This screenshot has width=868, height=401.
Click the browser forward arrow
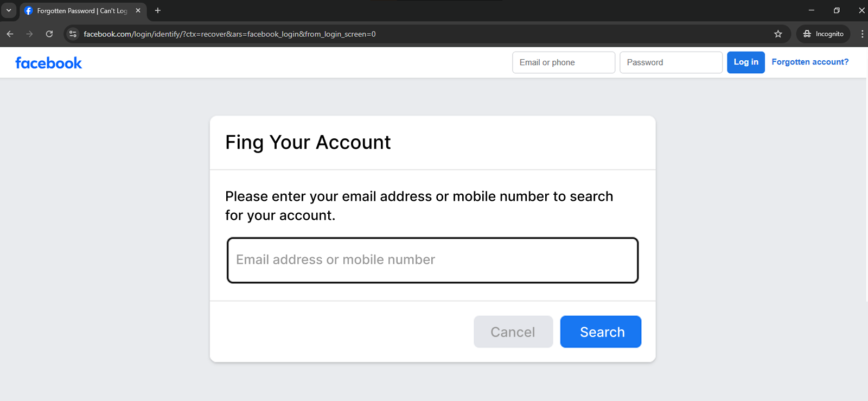(x=29, y=34)
